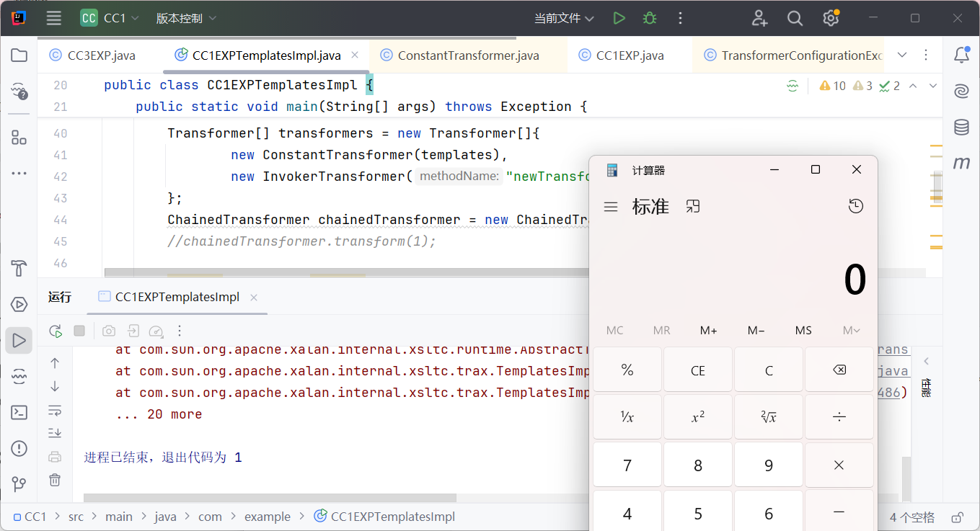Viewport: 980px width, 531px height.
Task: Expand the 版本控制 dropdown
Action: click(186, 19)
